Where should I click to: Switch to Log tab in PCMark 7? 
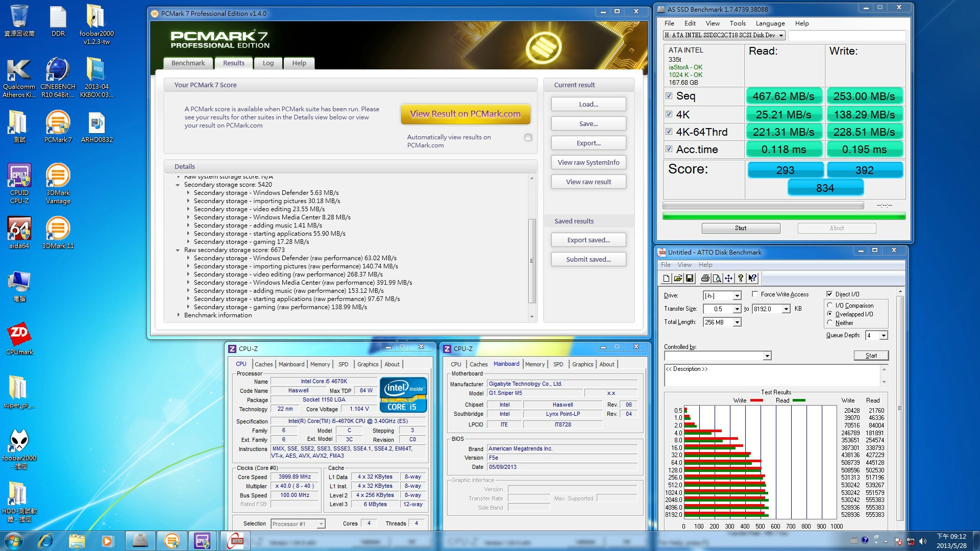point(268,63)
